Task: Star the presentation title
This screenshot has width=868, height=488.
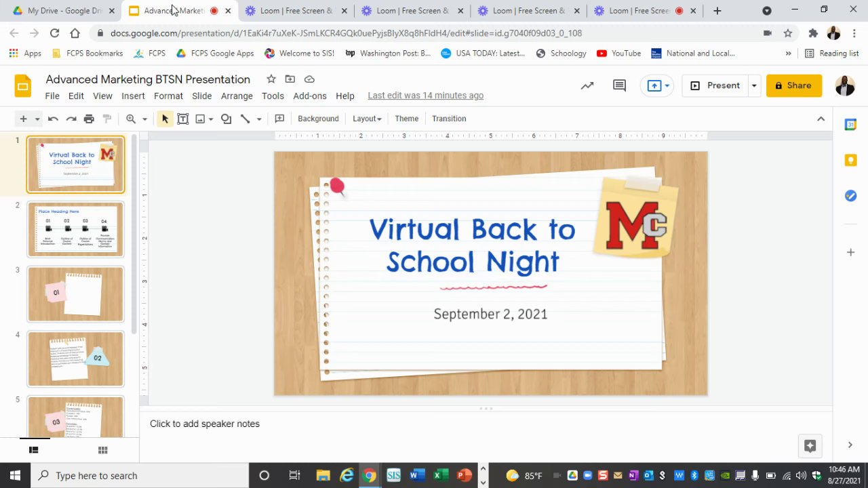Action: point(271,79)
